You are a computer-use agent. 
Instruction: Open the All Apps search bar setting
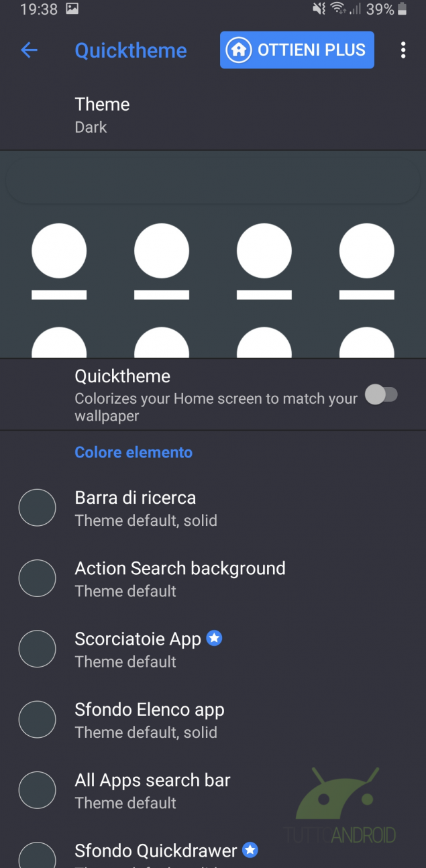point(152,790)
